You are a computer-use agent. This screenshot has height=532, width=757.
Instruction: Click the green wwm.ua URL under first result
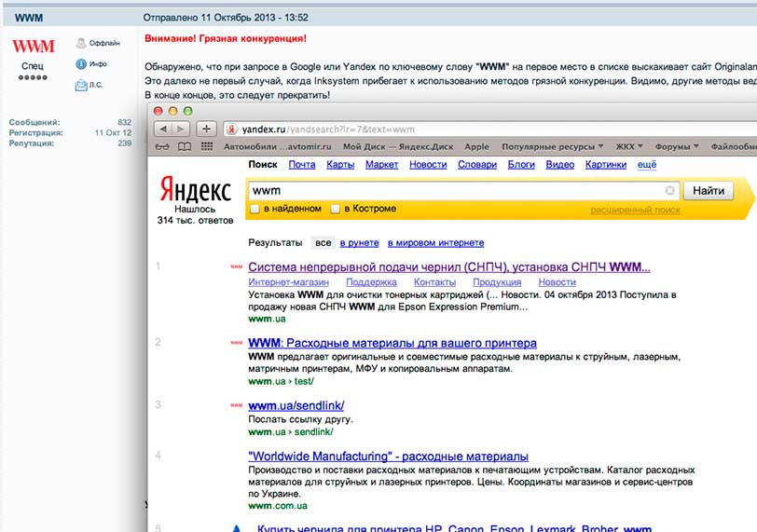(x=267, y=319)
